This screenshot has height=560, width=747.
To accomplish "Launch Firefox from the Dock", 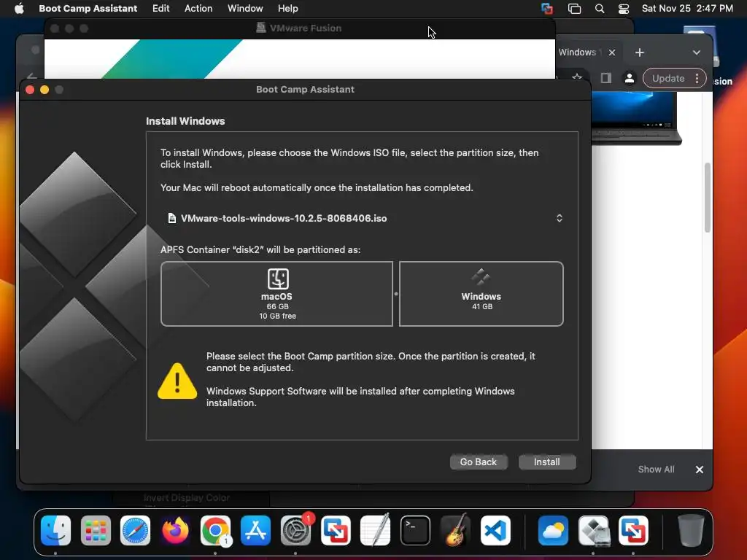I will click(x=175, y=530).
